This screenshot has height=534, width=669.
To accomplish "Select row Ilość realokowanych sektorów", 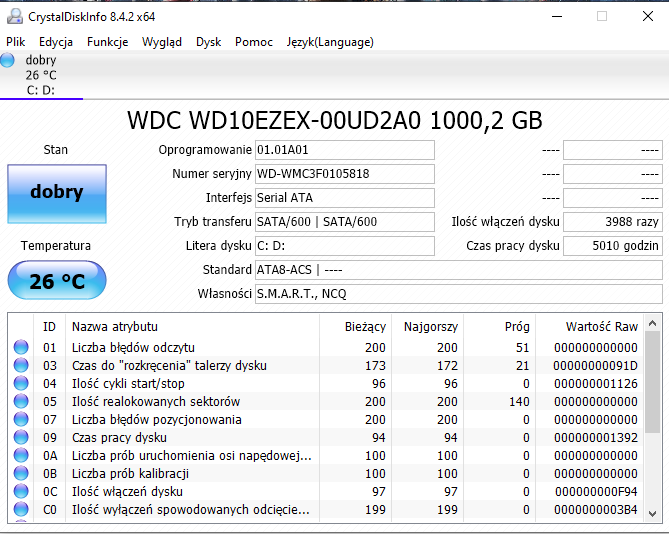I will tap(326, 401).
